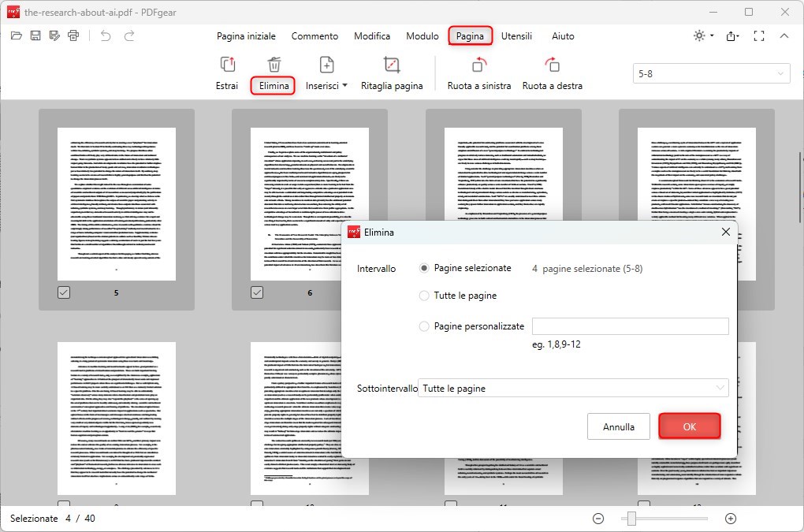Save the document via the save icon
The width and height of the screenshot is (804, 532).
(x=35, y=35)
